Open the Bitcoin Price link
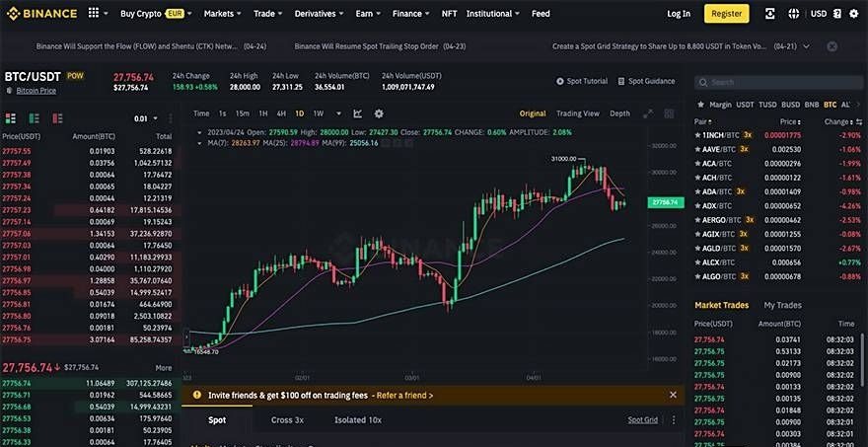This screenshot has height=447, width=868. pyautogui.click(x=36, y=90)
